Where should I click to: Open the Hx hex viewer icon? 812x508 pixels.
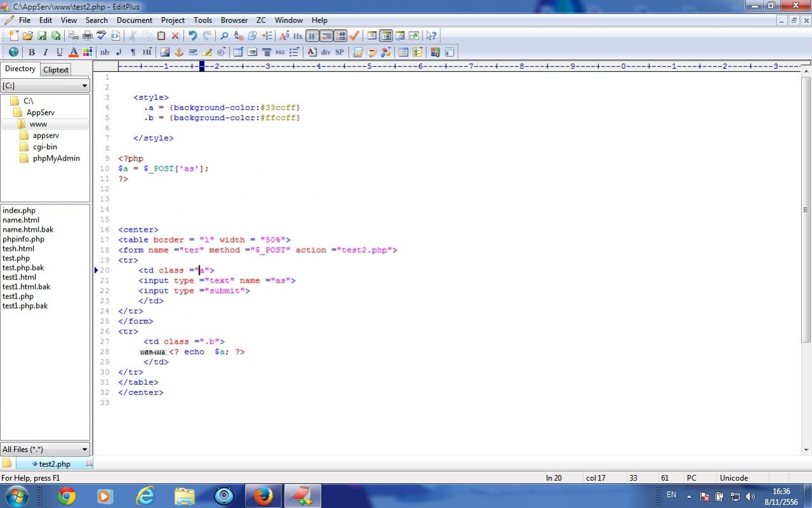click(x=298, y=36)
